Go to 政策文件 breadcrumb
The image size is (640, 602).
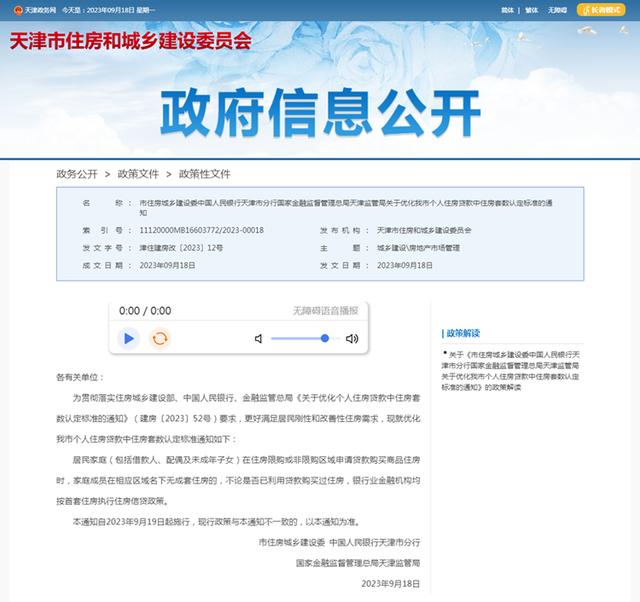(138, 173)
